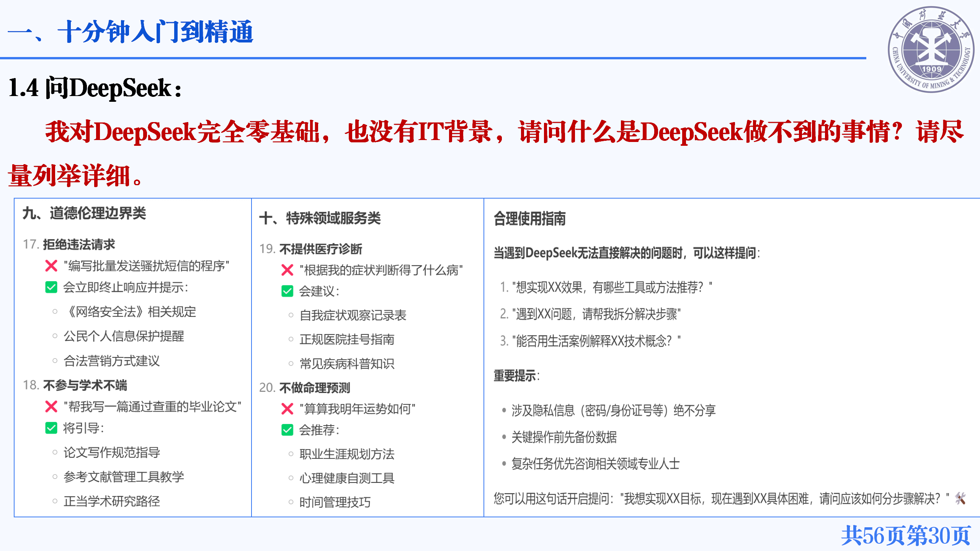980x551 pixels.
Task: Click green checkmark beside 将引导
Action: tap(51, 428)
